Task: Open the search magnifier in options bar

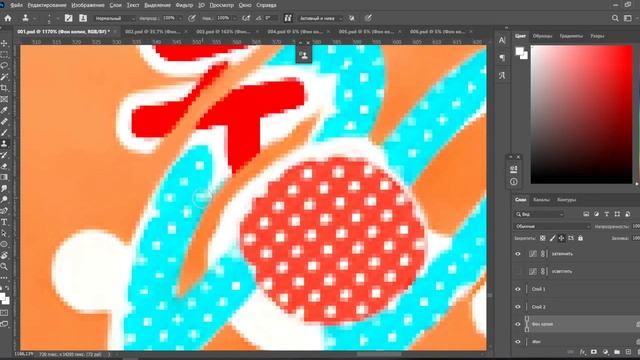Action: 615,18
